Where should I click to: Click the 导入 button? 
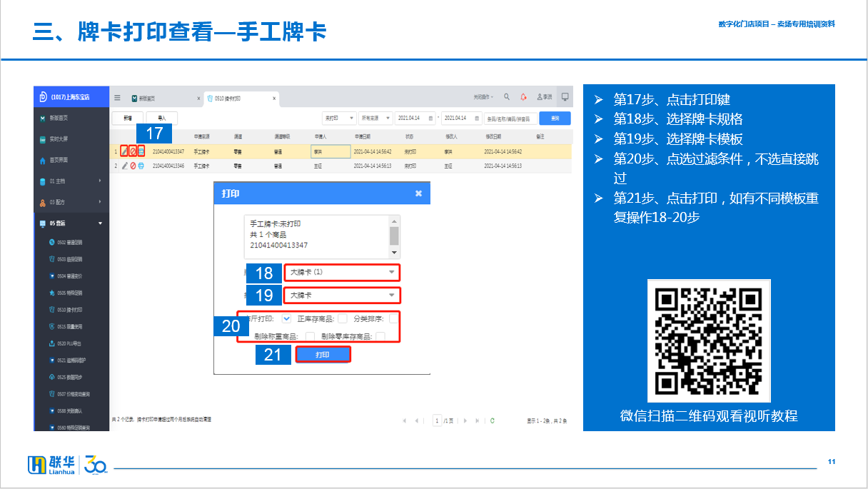point(162,118)
